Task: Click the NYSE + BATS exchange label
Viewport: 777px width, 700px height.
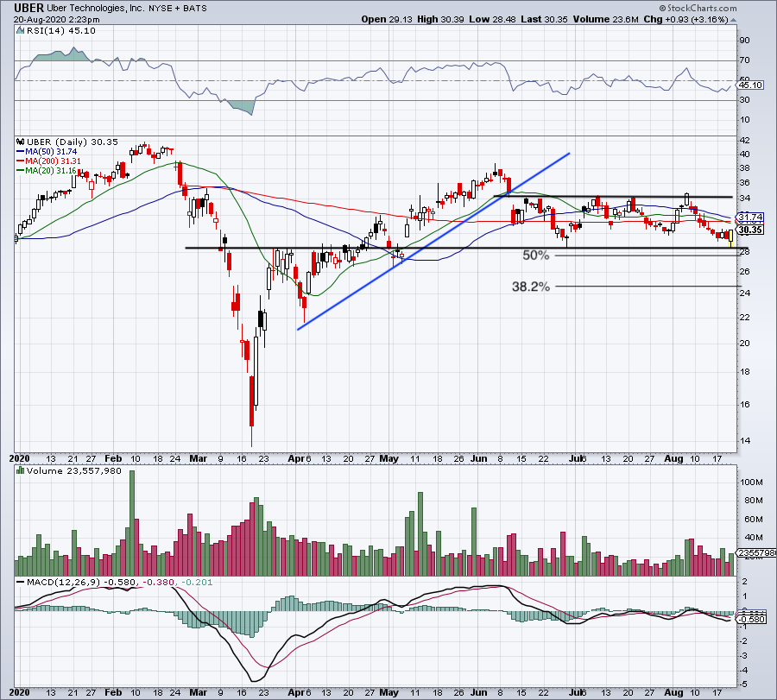Action: point(177,9)
